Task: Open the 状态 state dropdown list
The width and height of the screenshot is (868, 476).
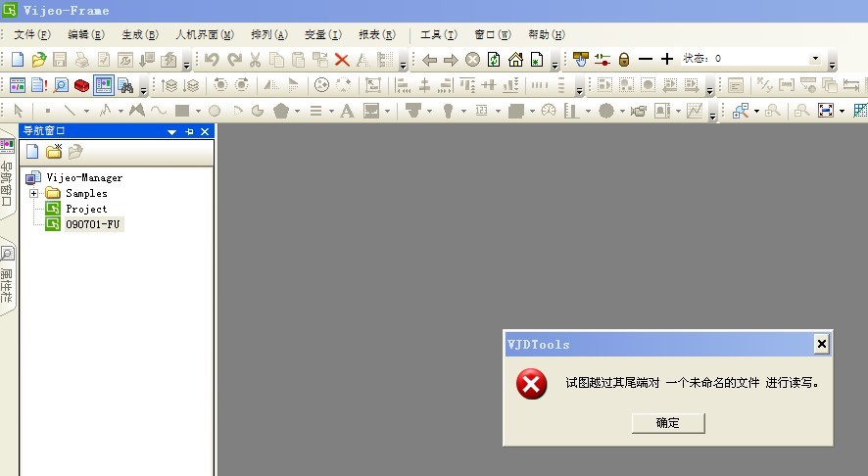Action: (x=815, y=59)
